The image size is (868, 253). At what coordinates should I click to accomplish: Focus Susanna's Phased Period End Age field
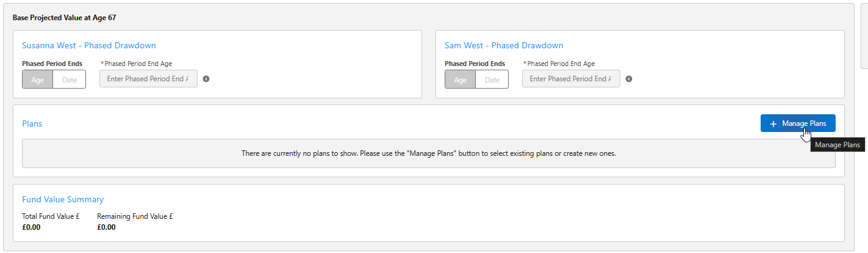[148, 79]
